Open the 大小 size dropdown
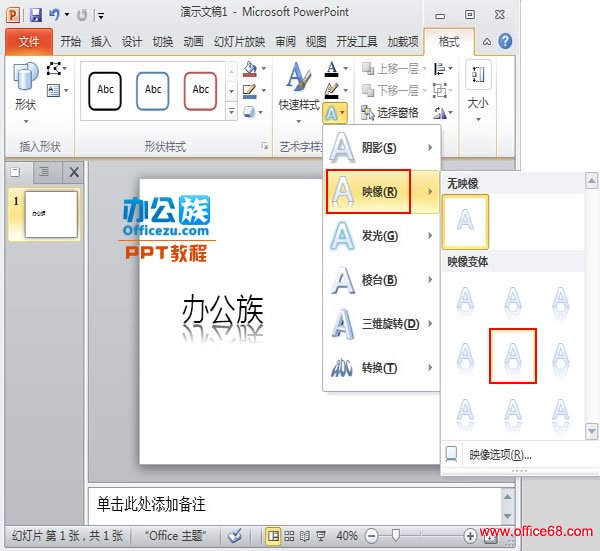 tap(478, 93)
